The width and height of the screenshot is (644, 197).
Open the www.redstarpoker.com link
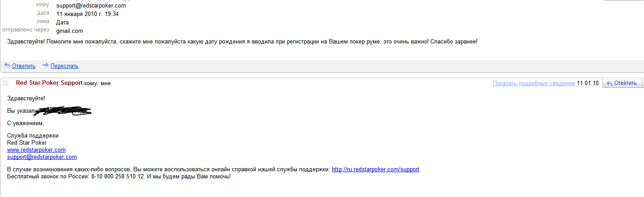36,150
